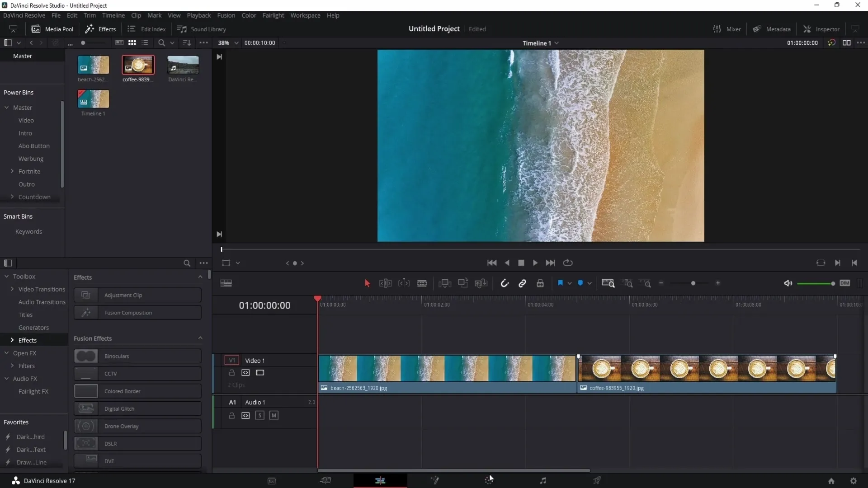Expand the Fortnite bin in Media Pool
The height and width of the screenshot is (488, 868).
click(x=12, y=171)
